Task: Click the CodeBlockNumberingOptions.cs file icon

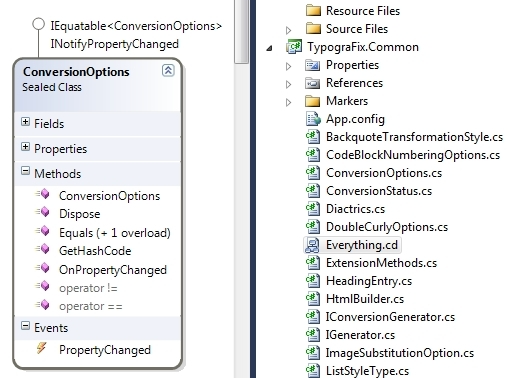Action: 313,155
